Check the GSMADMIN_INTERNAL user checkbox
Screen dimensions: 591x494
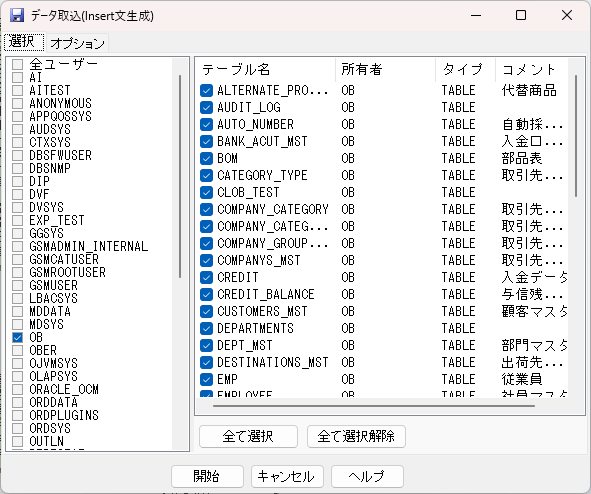tap(17, 246)
